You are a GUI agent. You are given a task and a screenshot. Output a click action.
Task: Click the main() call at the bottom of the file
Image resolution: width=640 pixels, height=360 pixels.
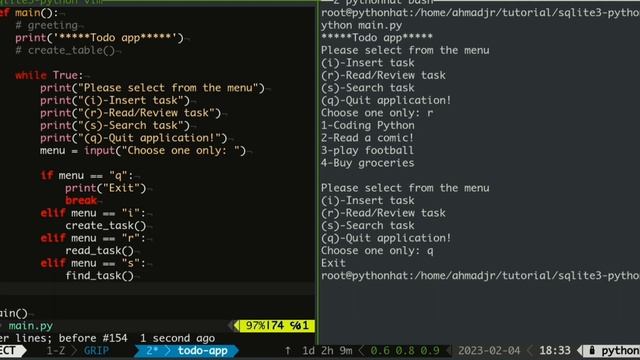pyautogui.click(x=14, y=313)
